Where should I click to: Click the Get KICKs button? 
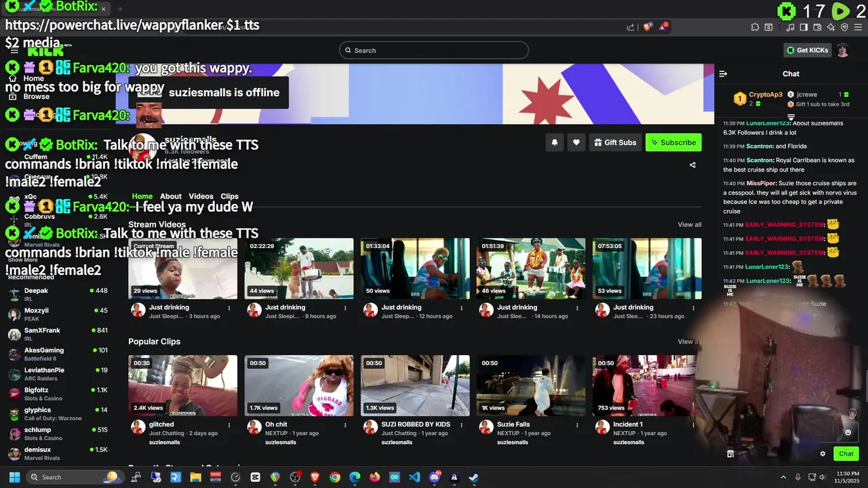click(807, 50)
